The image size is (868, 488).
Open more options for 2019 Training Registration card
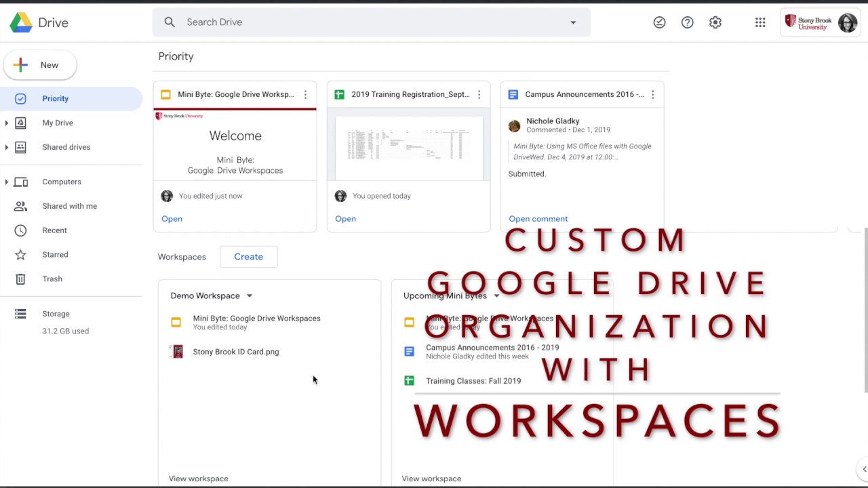pos(479,95)
